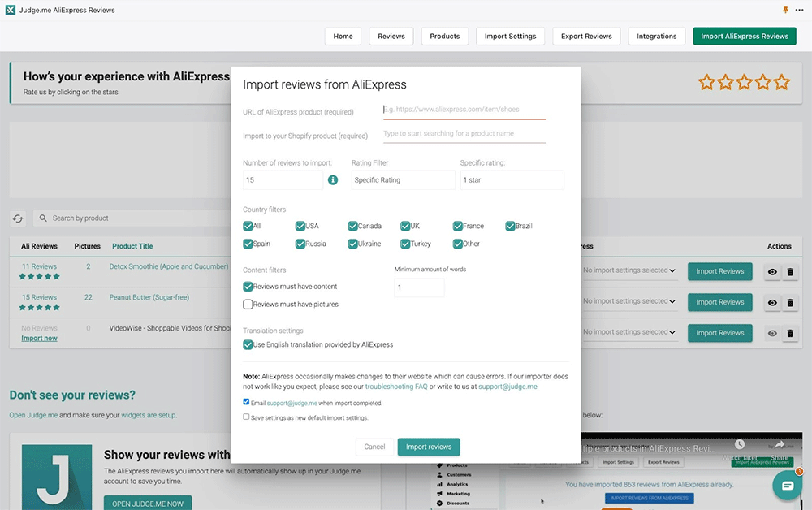Uncheck the USA country filter
Screen dimensions: 812x510
click(x=300, y=227)
